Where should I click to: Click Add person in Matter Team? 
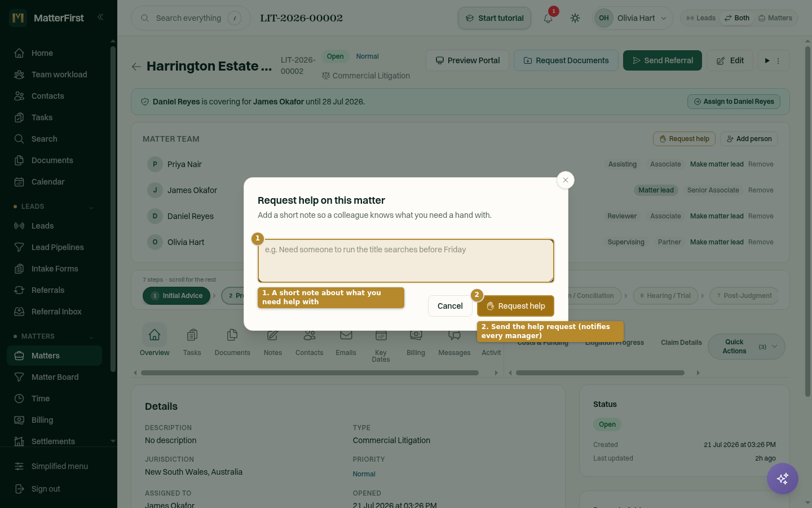click(x=749, y=139)
